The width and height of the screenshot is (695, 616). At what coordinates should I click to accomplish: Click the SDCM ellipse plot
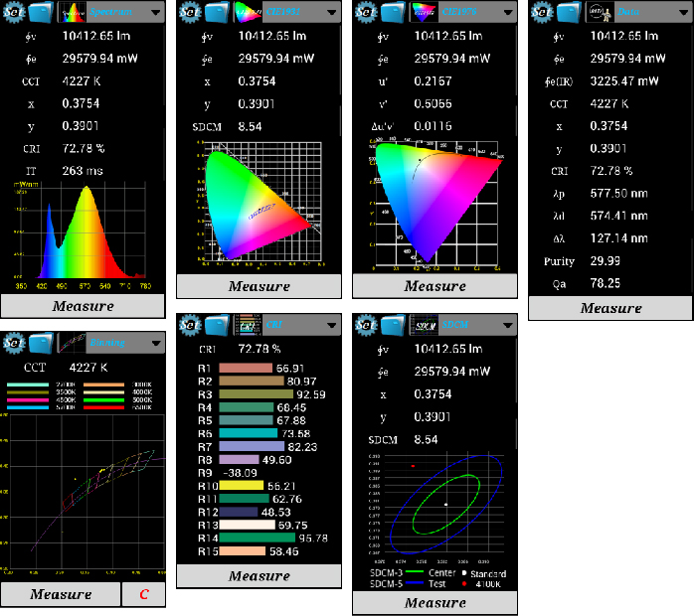436,507
